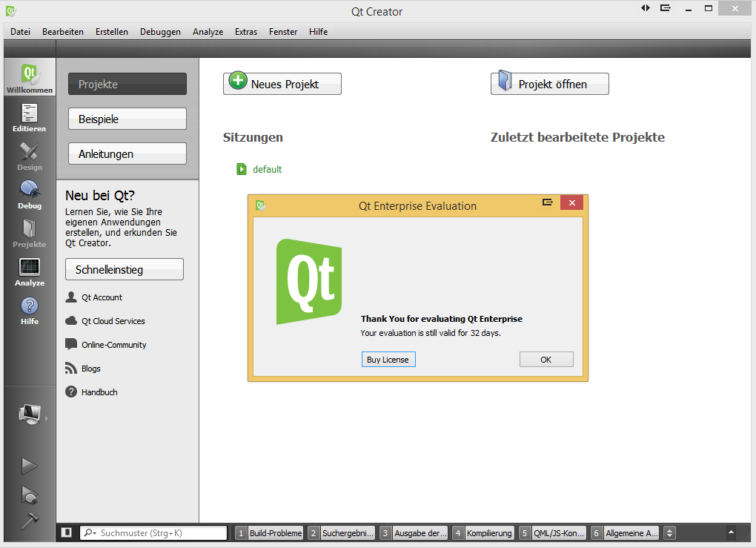The width and height of the screenshot is (756, 548).
Task: Open the Design mode
Action: click(x=30, y=156)
